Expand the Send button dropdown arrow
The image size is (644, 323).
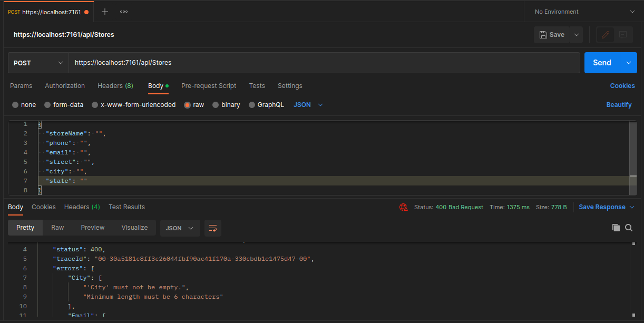click(x=628, y=63)
